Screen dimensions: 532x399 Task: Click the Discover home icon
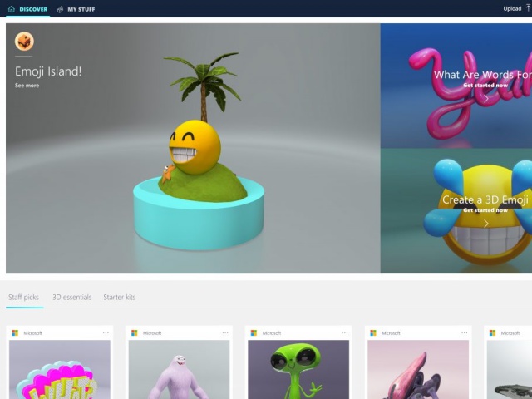pyautogui.click(x=12, y=9)
